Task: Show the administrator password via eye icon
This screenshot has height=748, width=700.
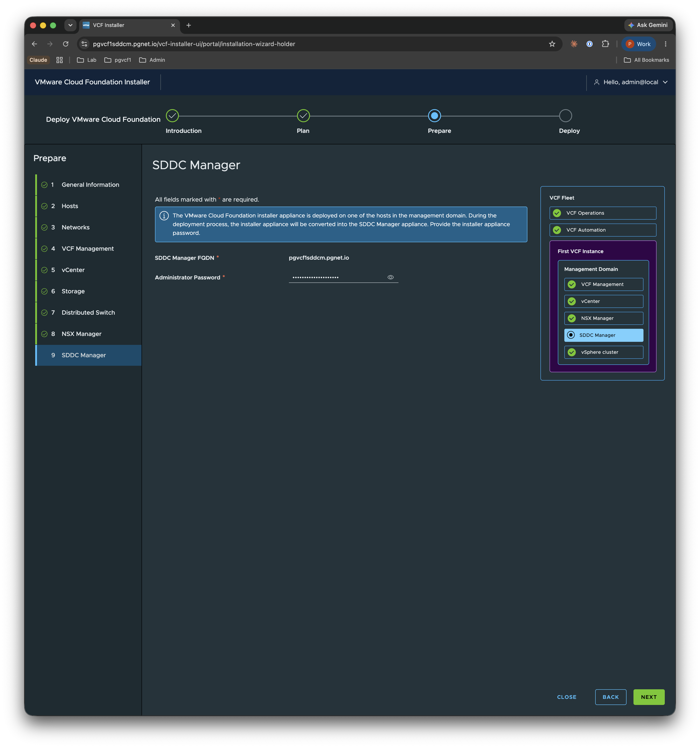Action: click(390, 277)
